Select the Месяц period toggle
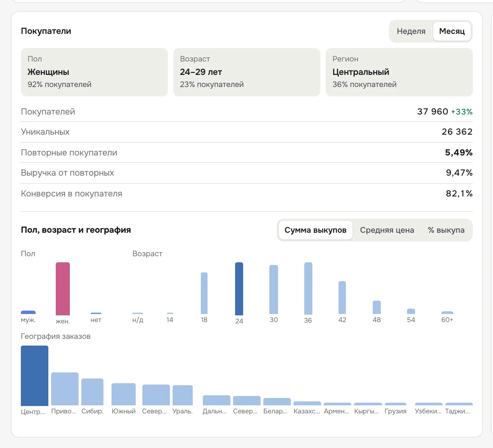The width and height of the screenshot is (493, 448). 452,31
